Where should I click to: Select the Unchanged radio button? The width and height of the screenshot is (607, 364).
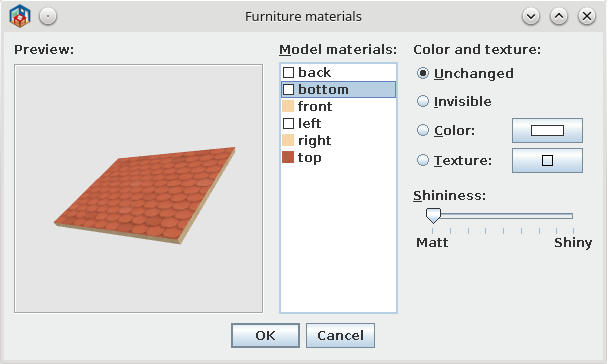(x=423, y=73)
